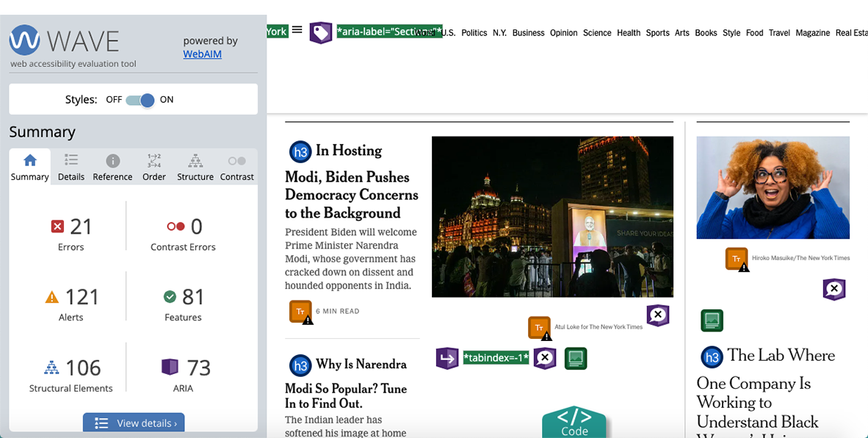Viewport: 868px width, 438px height.
Task: Open the Structure tab in WAVE
Action: [x=195, y=168]
